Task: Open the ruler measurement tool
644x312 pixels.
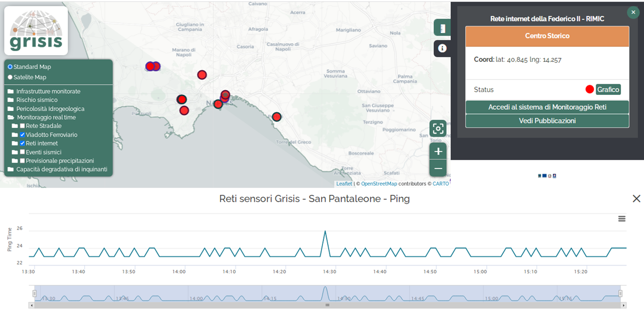Action: click(x=442, y=28)
